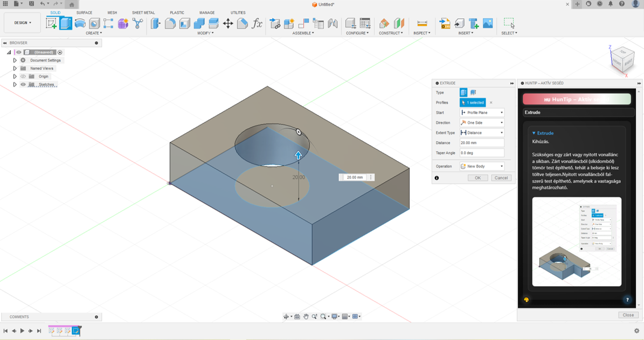Choose the Thin Extrude type icon
The height and width of the screenshot is (340, 644).
click(473, 93)
